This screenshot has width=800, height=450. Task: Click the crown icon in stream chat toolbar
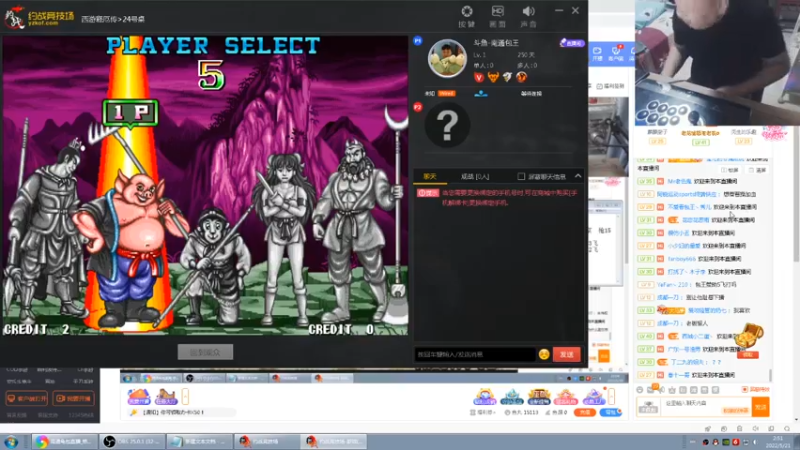(672, 390)
